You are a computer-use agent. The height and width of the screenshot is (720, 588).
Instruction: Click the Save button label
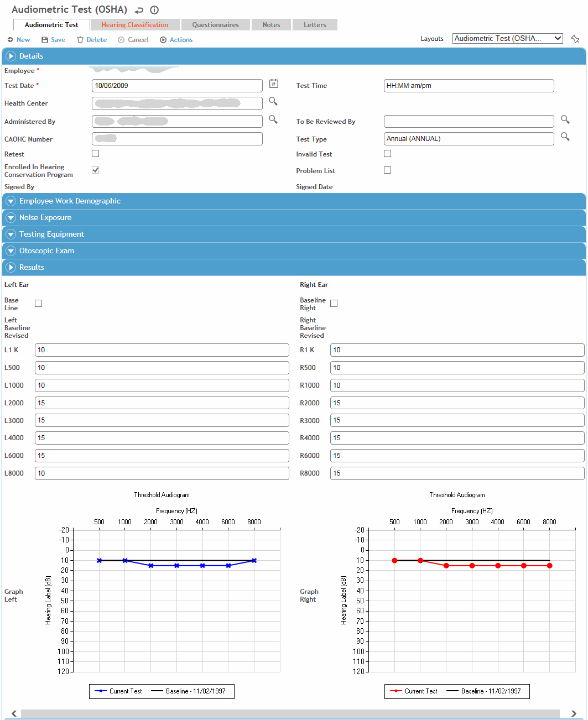58,40
